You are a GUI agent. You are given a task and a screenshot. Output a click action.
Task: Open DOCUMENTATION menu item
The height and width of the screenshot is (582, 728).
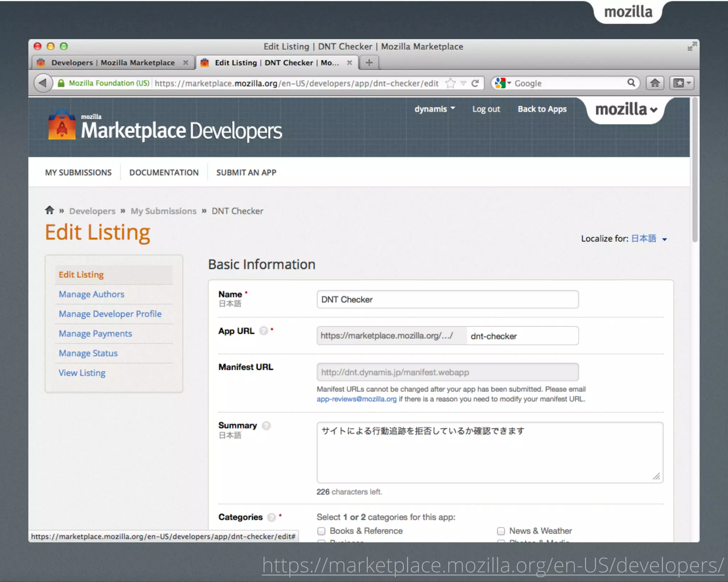(164, 172)
